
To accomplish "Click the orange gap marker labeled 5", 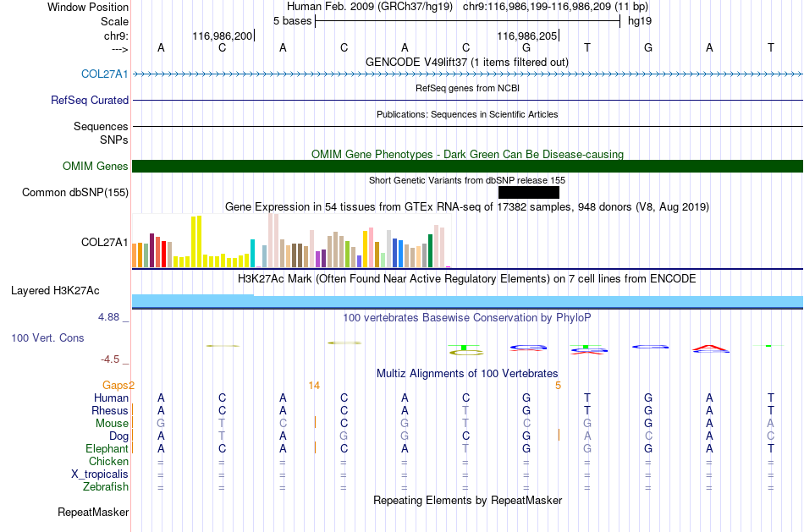I will pyautogui.click(x=558, y=386).
